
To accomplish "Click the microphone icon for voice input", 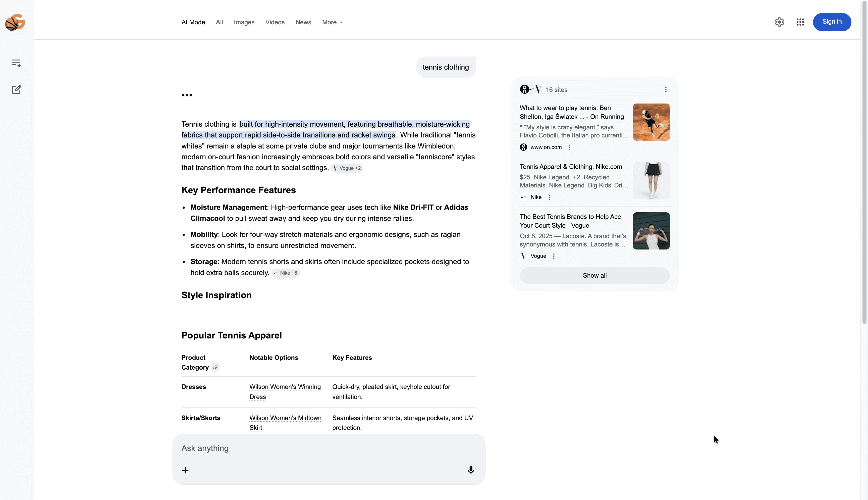I will pyautogui.click(x=471, y=470).
